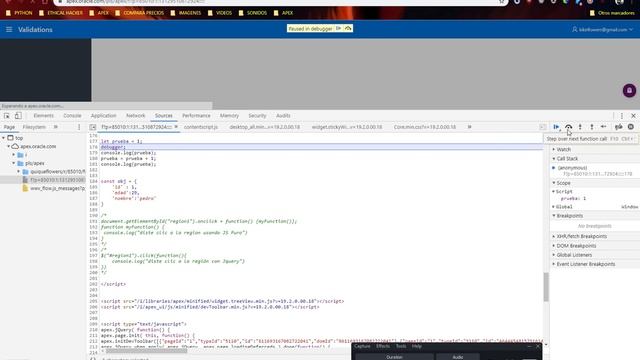
Task: Collapse the top frame tree node
Action: coord(4,138)
